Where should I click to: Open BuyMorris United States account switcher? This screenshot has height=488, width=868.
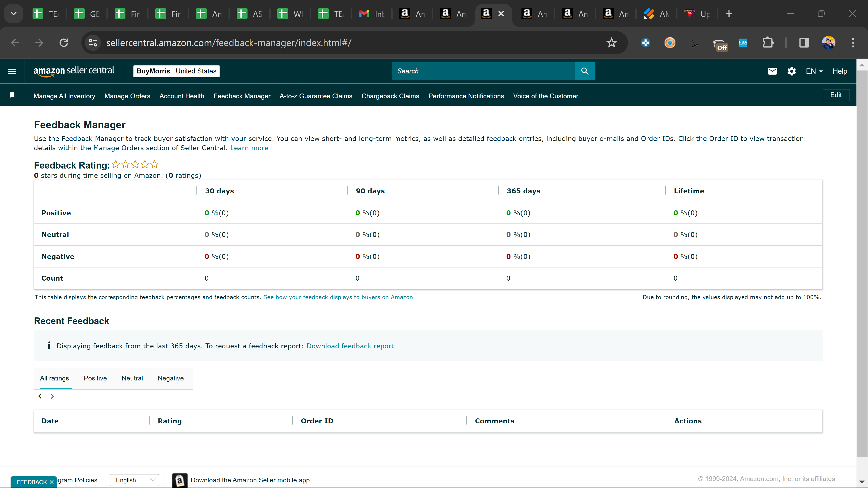point(176,71)
